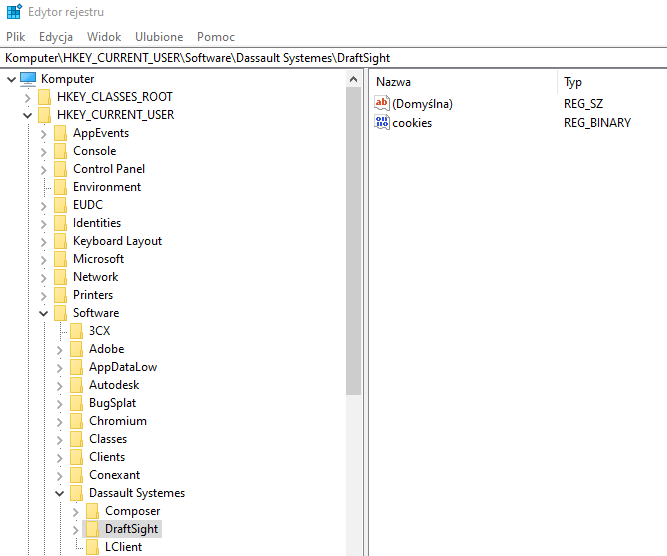
Task: Expand the Clients key
Action: pyautogui.click(x=60, y=458)
